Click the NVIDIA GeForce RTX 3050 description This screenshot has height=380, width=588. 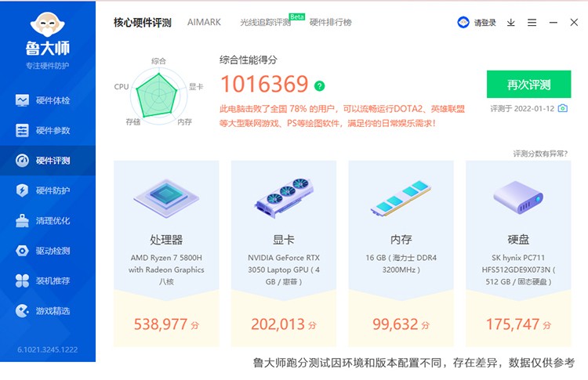[284, 270]
